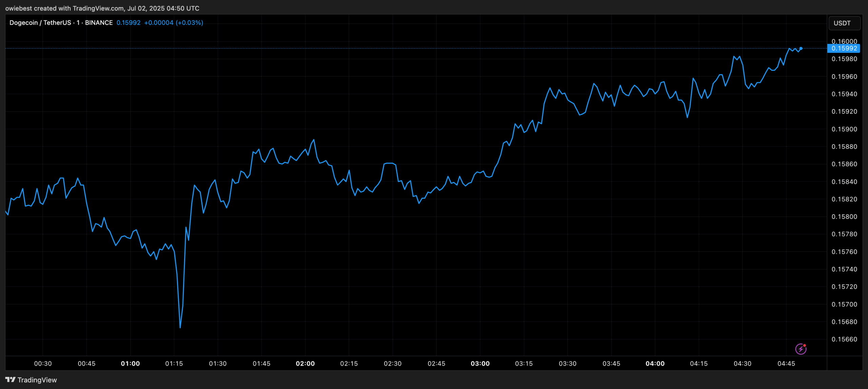Screen dimensions: 868x389
Task: Click the 0.16000 price axis label
Action: (x=844, y=41)
